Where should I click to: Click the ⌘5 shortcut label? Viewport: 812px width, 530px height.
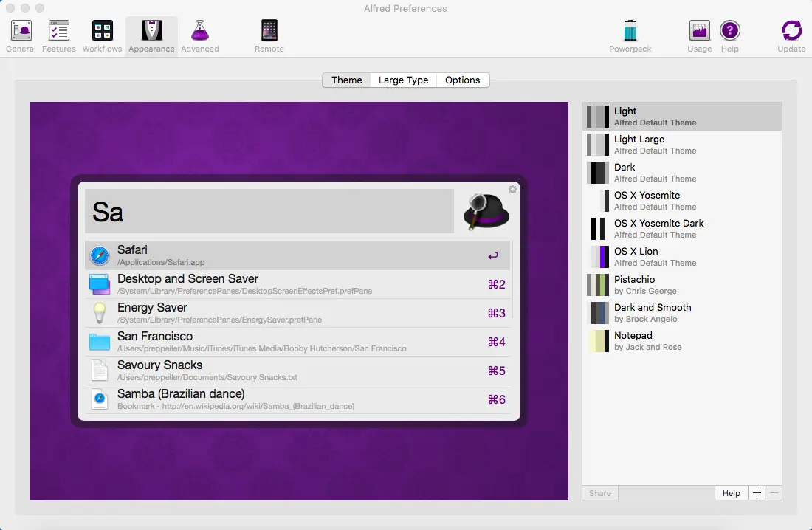click(x=497, y=371)
